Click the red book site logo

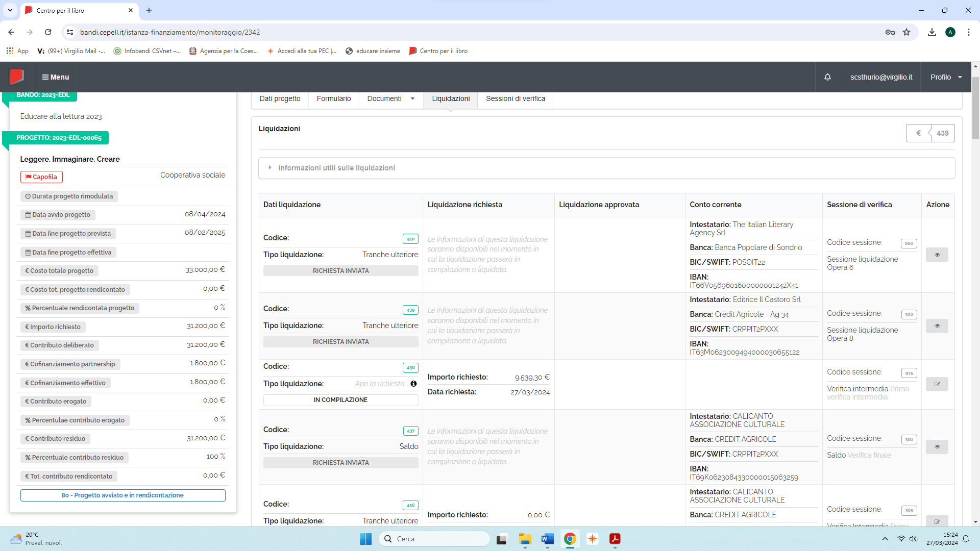[x=17, y=77]
